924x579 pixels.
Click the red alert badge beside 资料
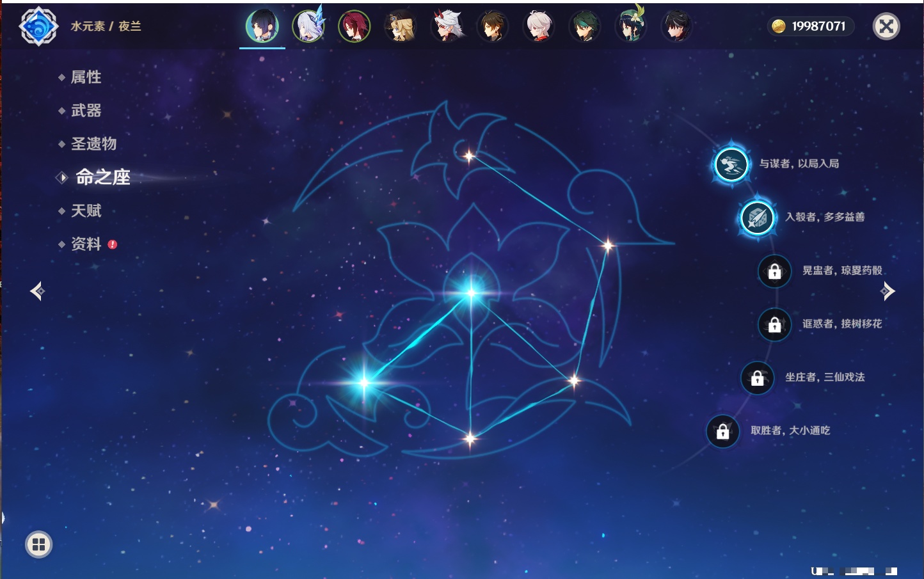[113, 244]
